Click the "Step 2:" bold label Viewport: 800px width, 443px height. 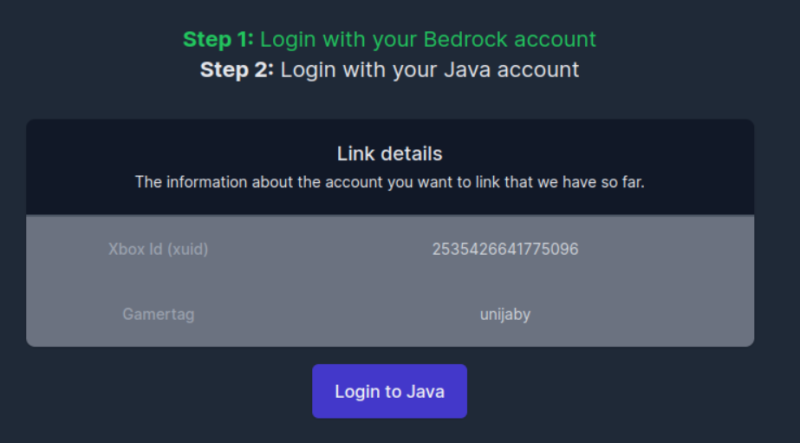tap(236, 70)
